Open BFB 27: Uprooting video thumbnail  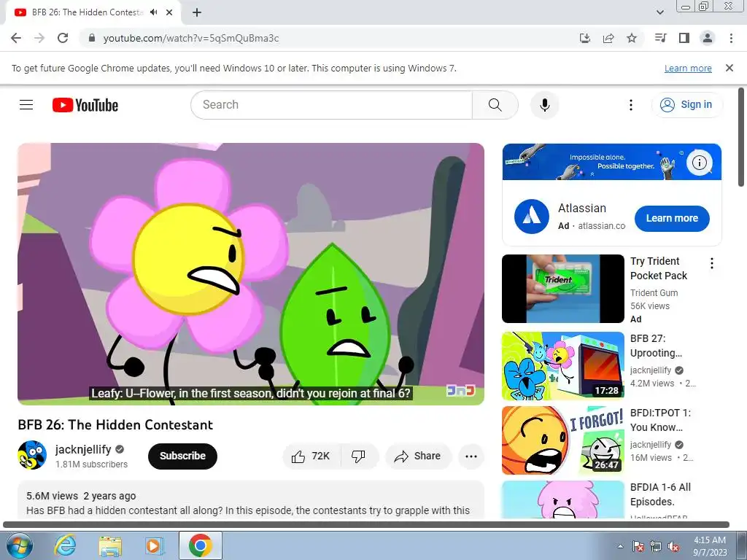(x=563, y=366)
